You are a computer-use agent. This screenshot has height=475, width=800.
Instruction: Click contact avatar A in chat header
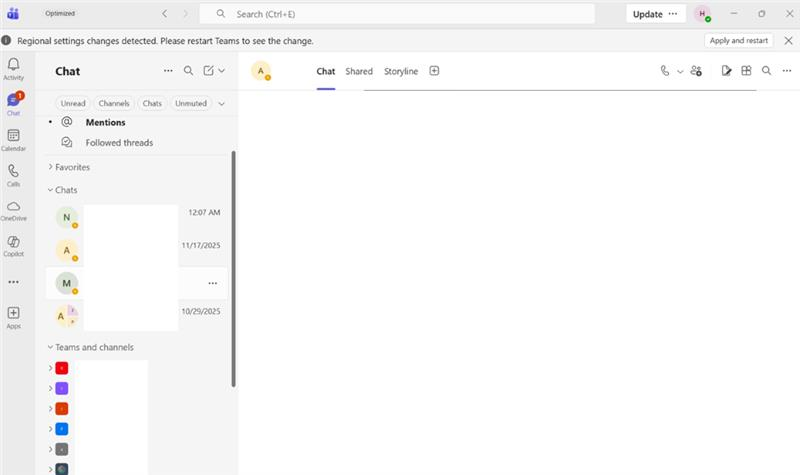point(261,71)
